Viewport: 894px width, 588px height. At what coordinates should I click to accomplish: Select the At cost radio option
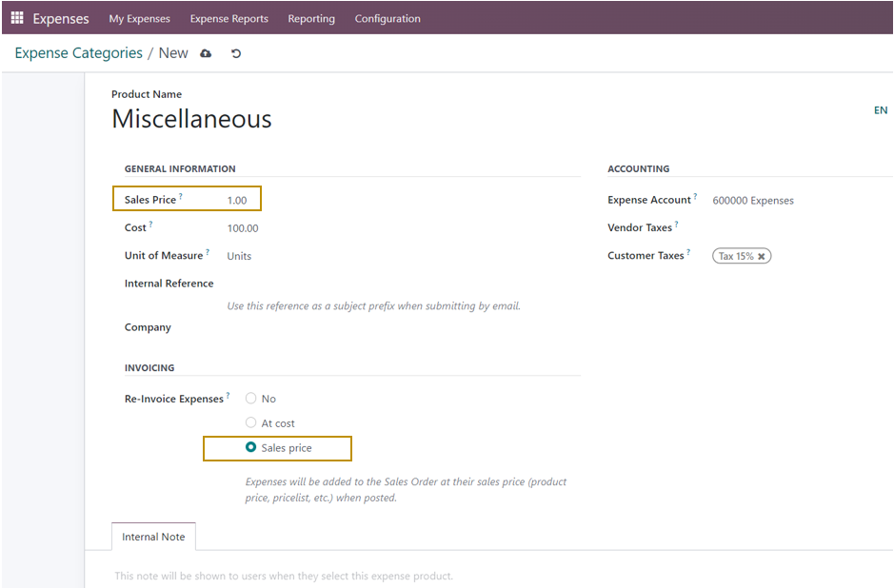251,422
